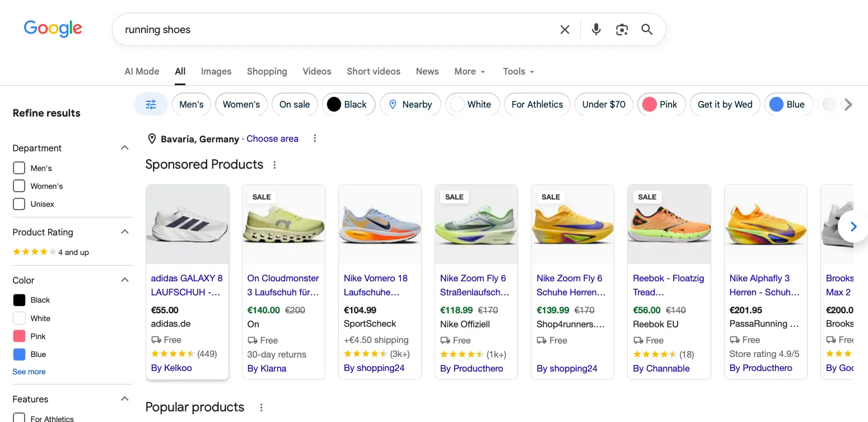Click the Google logo
The image size is (868, 422).
[x=53, y=29]
